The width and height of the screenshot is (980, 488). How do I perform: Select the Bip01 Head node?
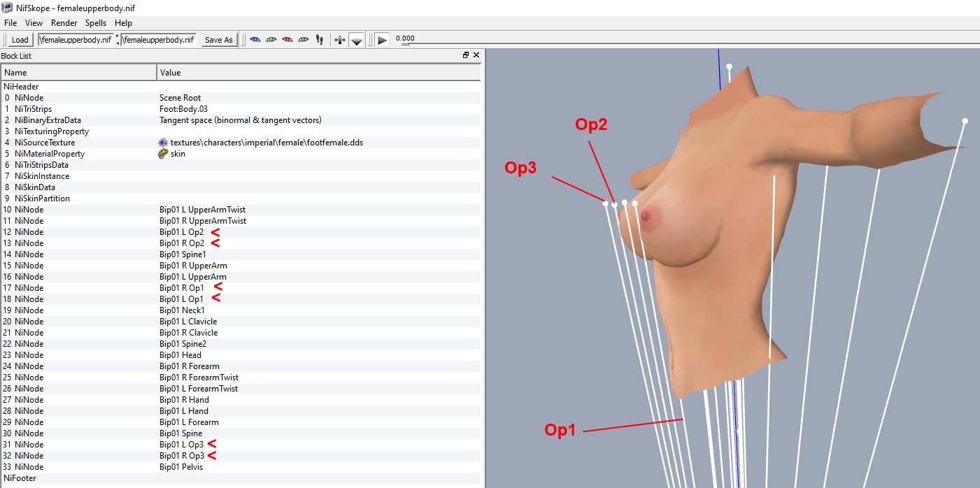click(241, 355)
